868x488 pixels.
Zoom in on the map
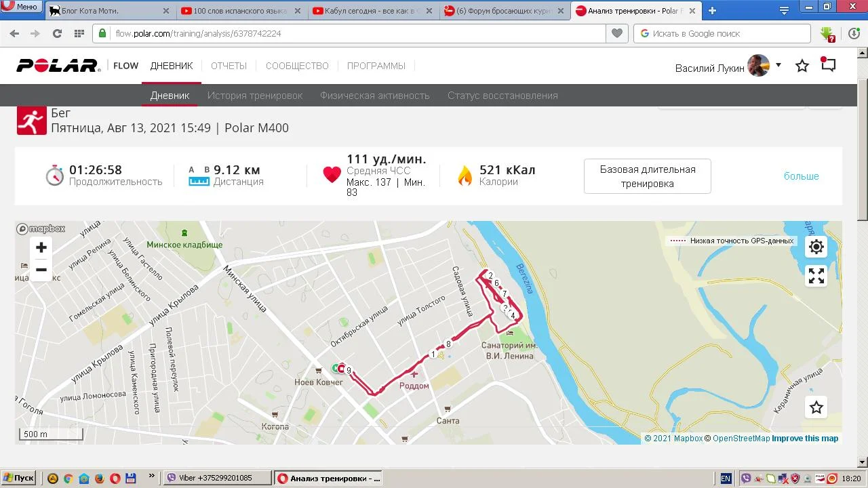tap(41, 248)
